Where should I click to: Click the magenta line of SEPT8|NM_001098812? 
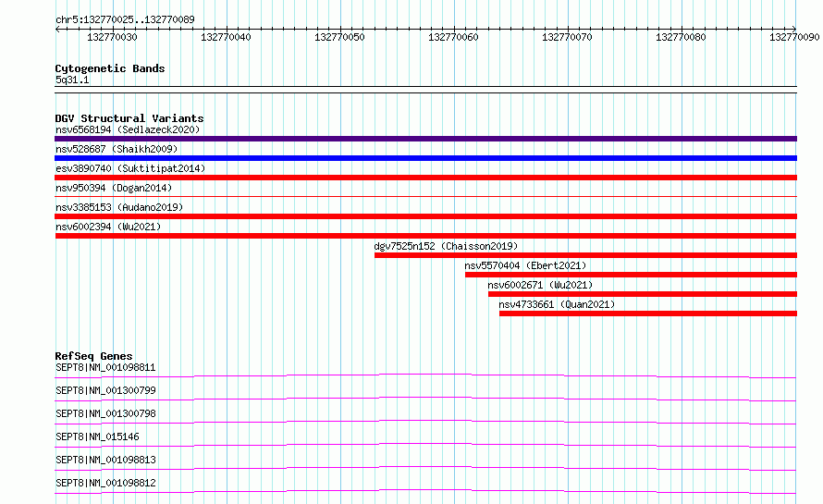tap(425, 491)
